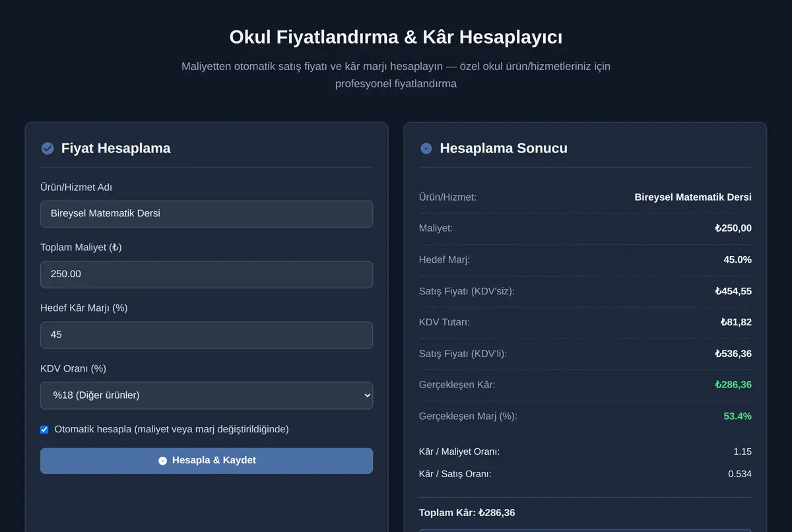Click the Maliyet value ₺250,00
Screen dimensions: 792x532
click(733, 228)
